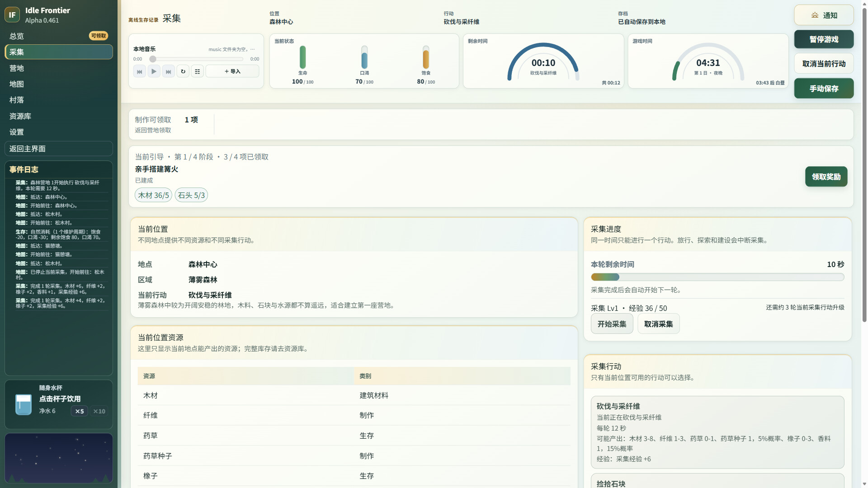Pause the game with 暂停游戏

click(x=824, y=39)
